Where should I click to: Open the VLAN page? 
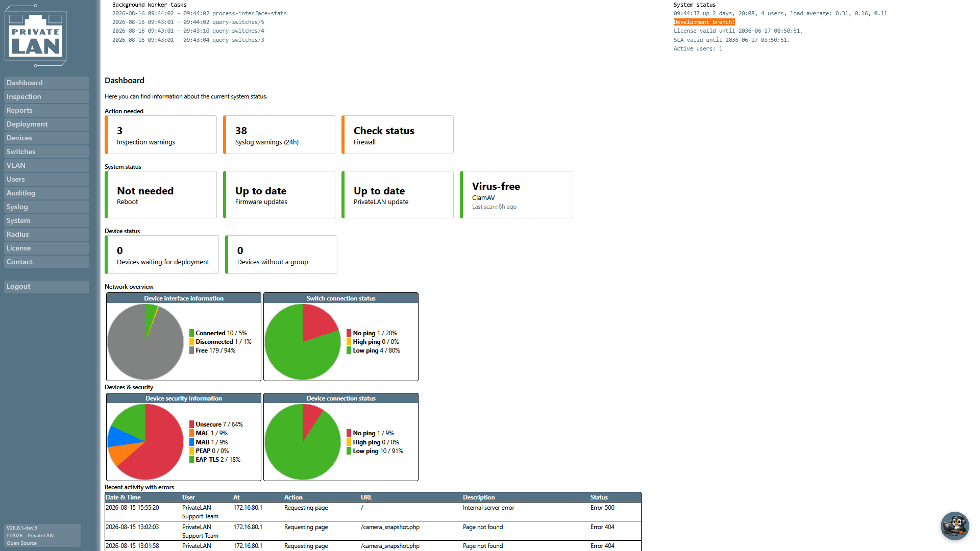pyautogui.click(x=46, y=166)
